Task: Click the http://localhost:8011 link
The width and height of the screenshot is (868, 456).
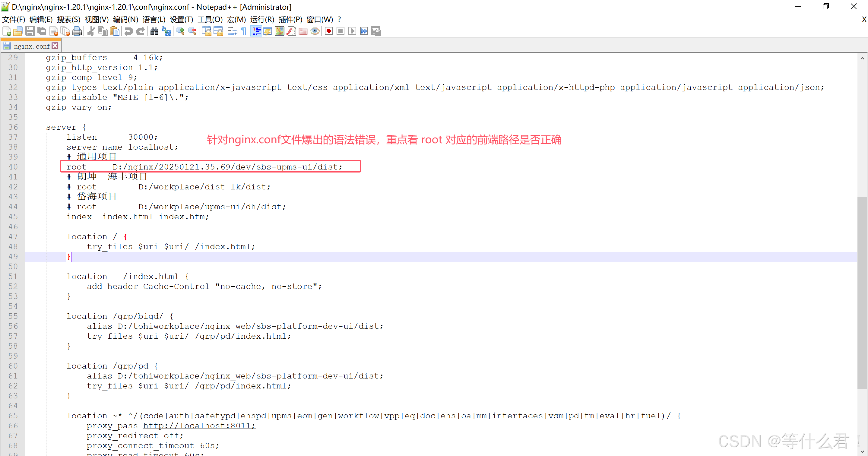Action: click(199, 426)
